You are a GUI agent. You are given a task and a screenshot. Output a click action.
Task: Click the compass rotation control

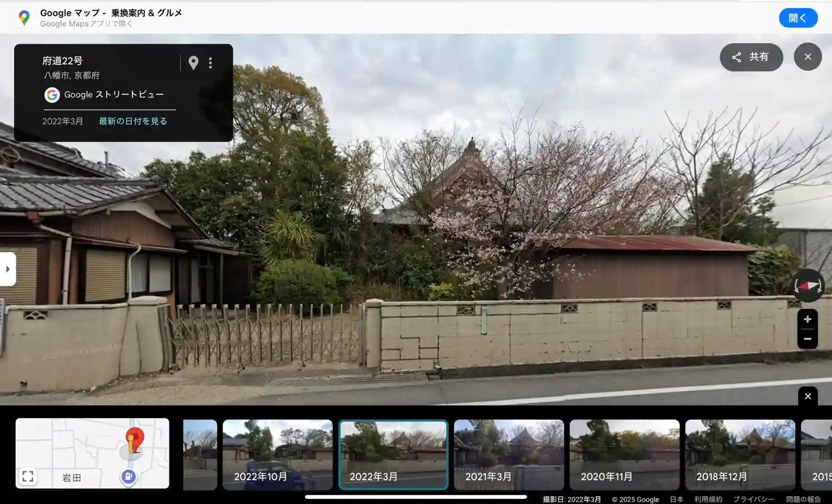[x=808, y=286]
